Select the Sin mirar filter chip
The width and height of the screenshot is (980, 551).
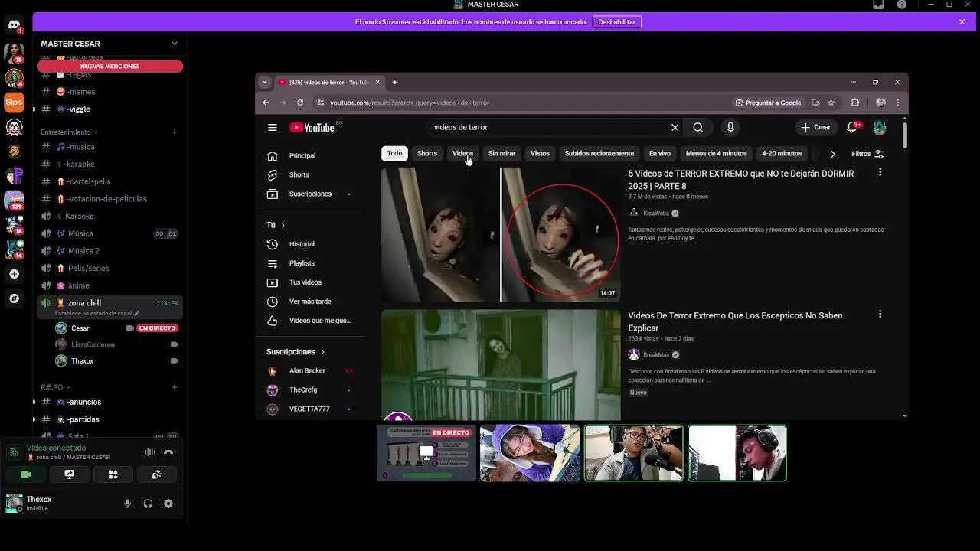tap(501, 153)
